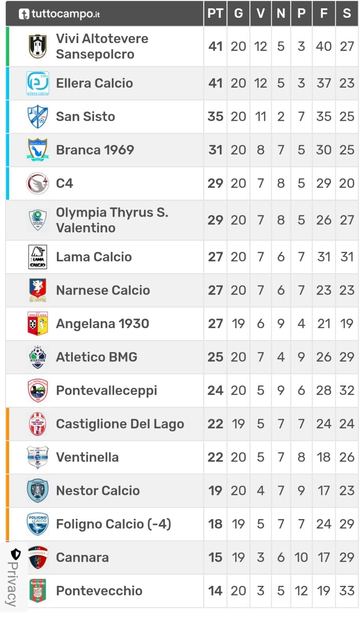Image resolution: width=364 pixels, height=623 pixels.
Task: Open San Sisto's crest icon
Action: pos(38,117)
